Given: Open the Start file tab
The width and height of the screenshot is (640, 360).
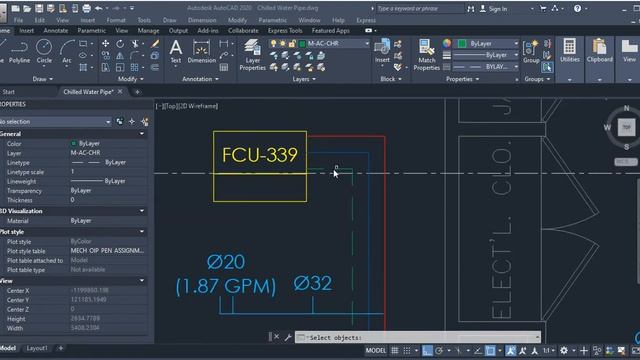Looking at the screenshot, I should pos(8,92).
